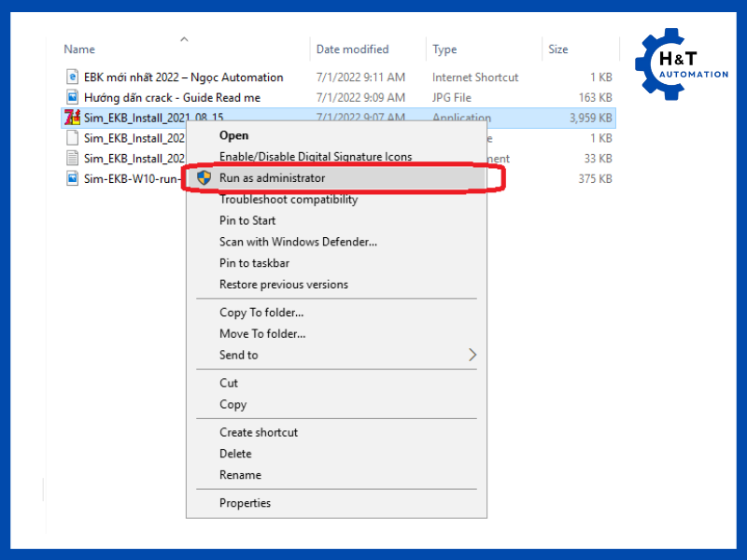
Task: Open Properties from the context menu
Action: (245, 503)
